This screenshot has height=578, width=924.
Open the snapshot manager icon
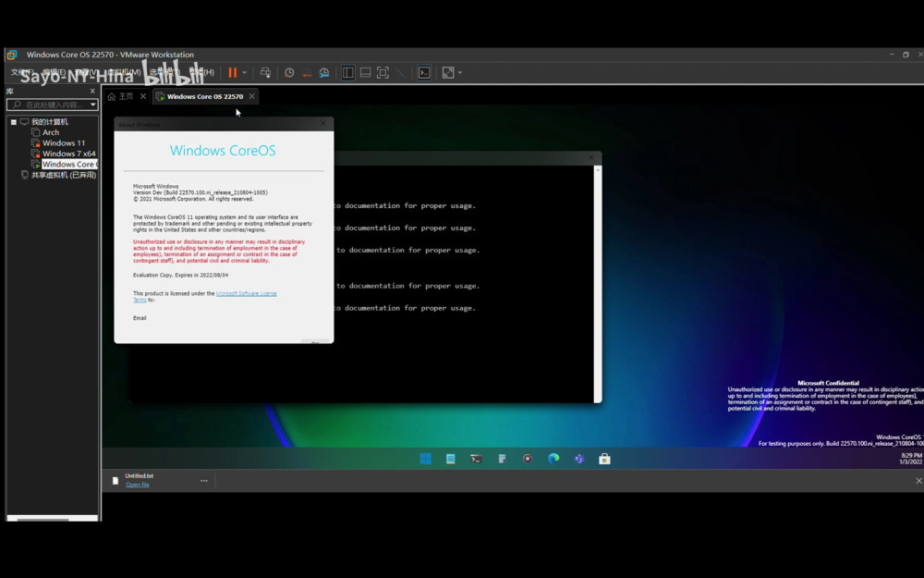point(324,73)
